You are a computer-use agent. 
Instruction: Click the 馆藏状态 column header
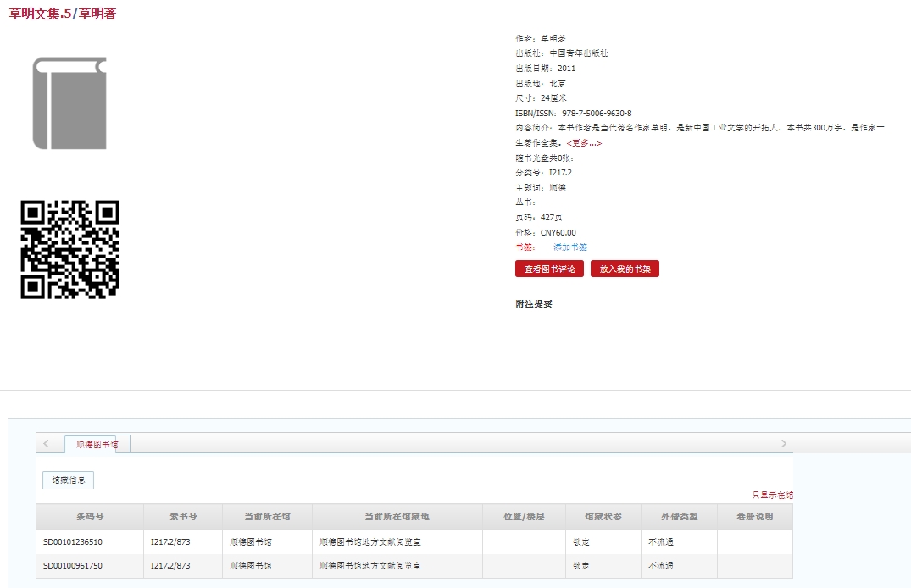tap(603, 517)
